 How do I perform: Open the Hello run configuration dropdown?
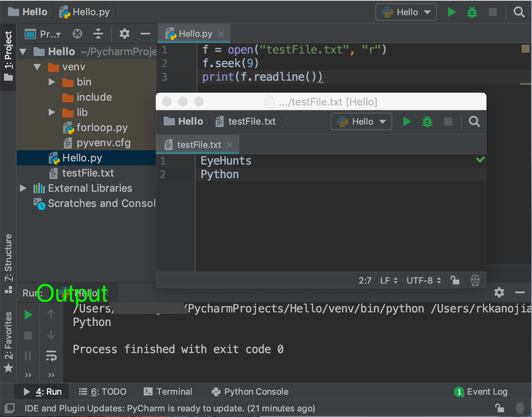tap(406, 12)
